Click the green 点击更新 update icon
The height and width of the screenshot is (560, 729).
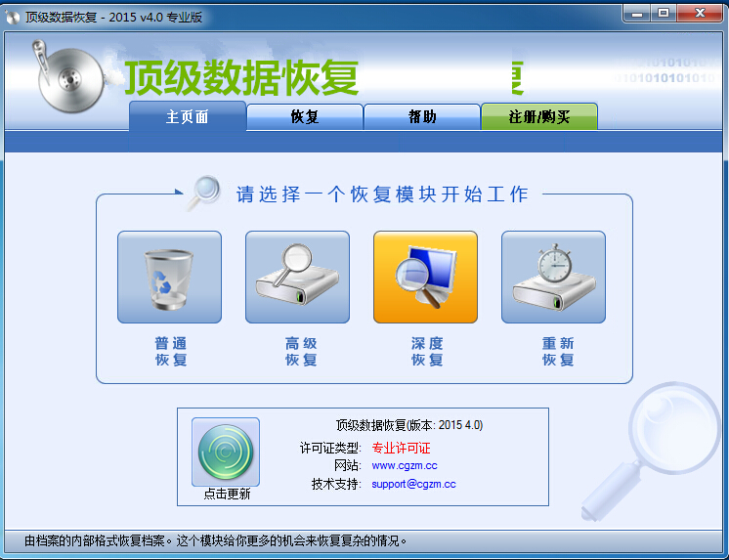[226, 452]
